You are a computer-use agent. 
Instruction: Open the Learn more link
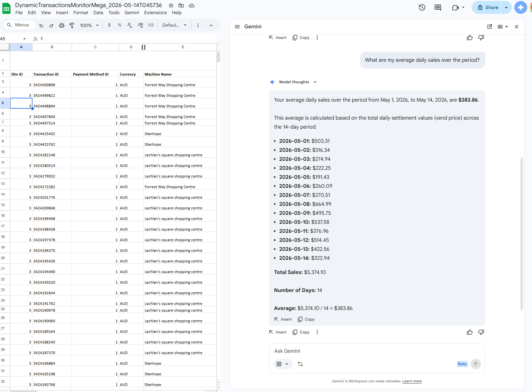(x=412, y=381)
